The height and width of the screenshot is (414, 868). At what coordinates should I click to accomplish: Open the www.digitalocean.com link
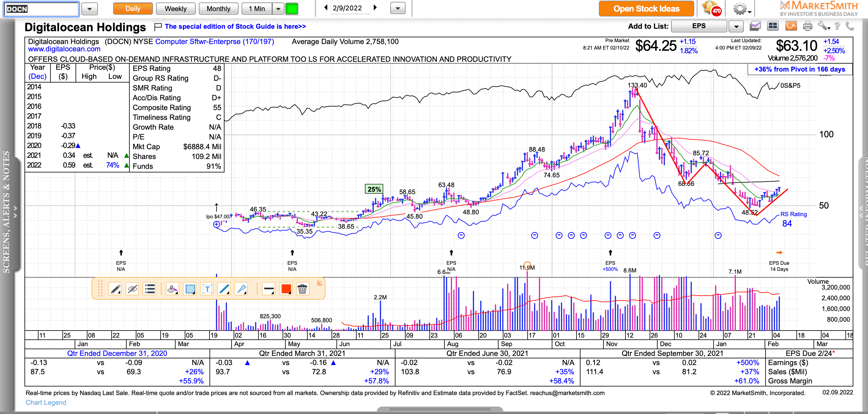click(64, 49)
